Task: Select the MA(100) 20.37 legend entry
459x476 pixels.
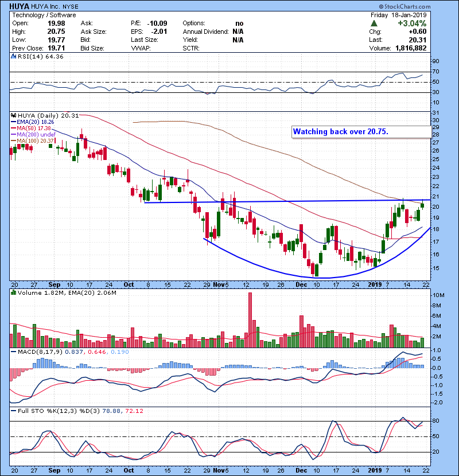Action: click(33, 141)
